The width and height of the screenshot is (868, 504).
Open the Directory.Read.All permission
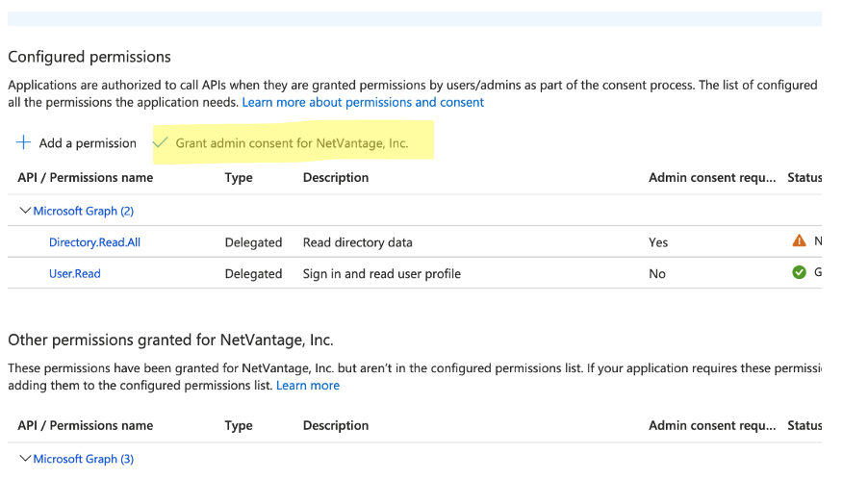tap(94, 242)
